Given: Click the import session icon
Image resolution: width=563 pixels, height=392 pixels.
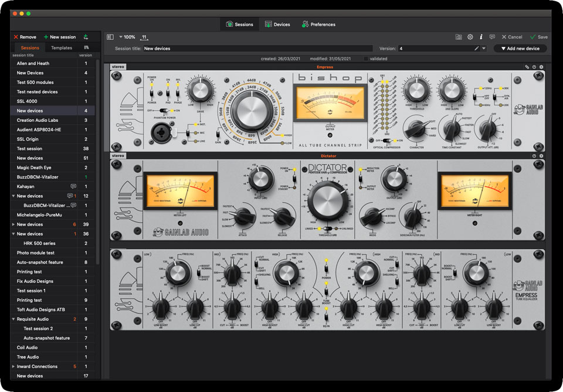Looking at the screenshot, I should 86,37.
